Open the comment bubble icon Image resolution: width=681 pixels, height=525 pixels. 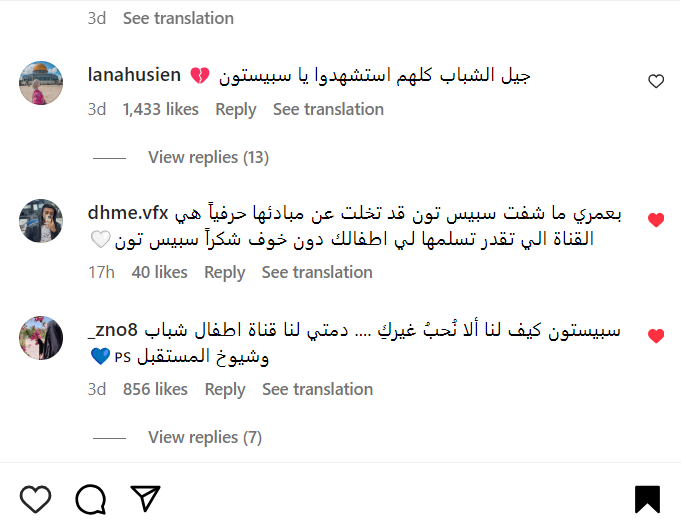(90, 498)
